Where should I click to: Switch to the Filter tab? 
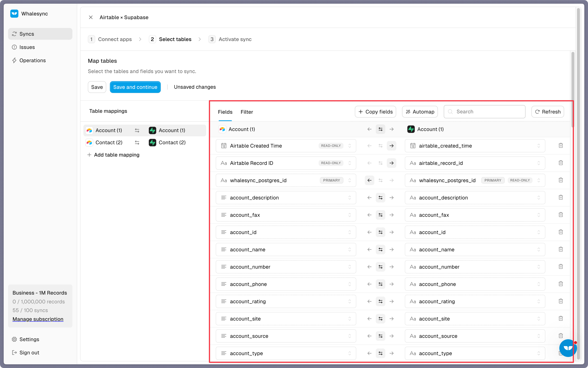pyautogui.click(x=247, y=112)
